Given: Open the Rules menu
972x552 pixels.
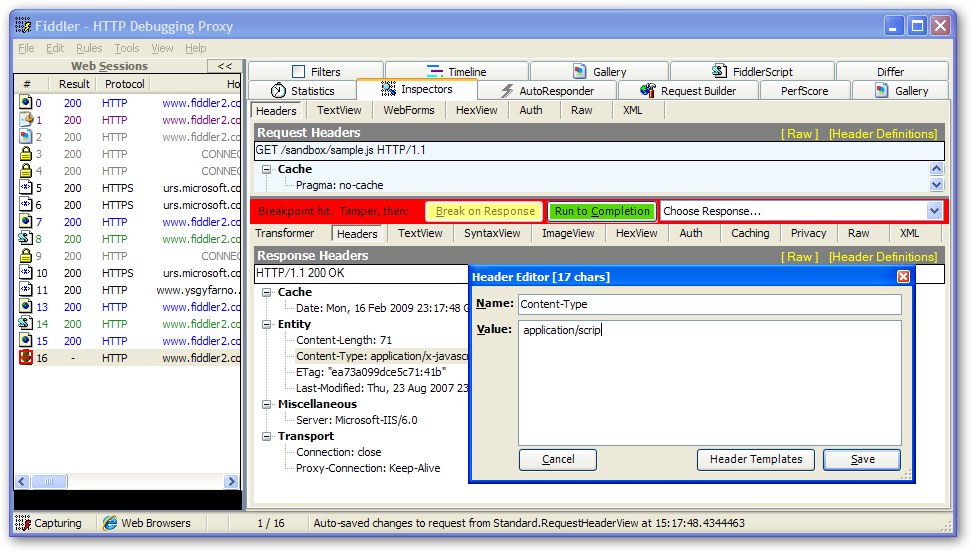Looking at the screenshot, I should (x=89, y=48).
